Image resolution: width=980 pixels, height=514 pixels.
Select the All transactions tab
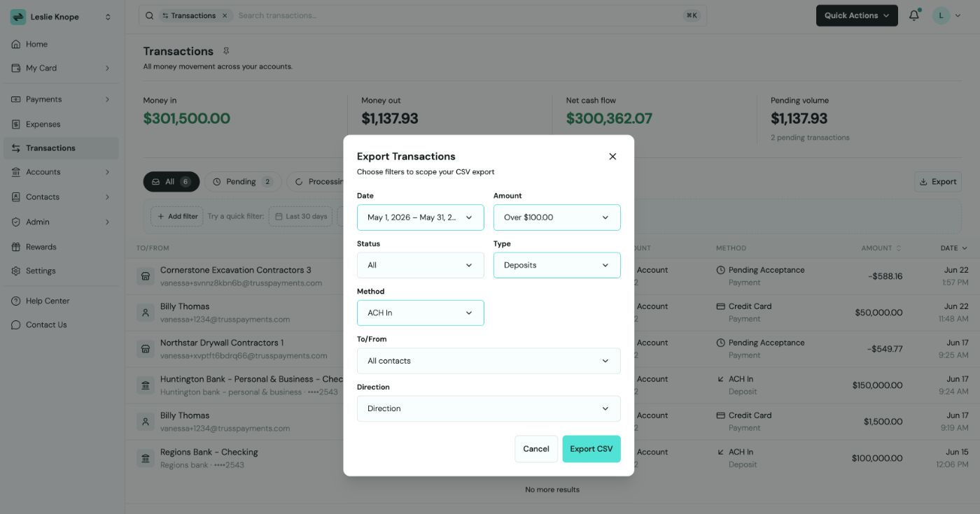171,182
